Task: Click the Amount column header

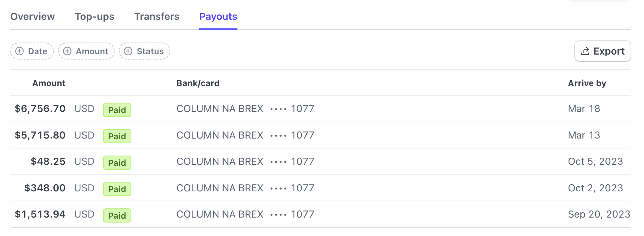Action: pos(49,83)
